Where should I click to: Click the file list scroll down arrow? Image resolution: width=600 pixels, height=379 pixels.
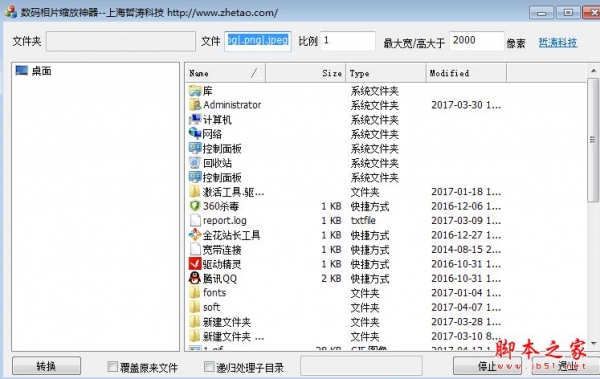(593, 343)
